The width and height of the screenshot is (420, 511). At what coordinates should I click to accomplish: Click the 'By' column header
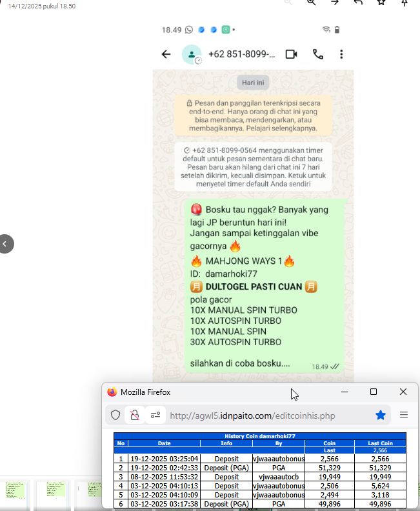click(x=279, y=443)
